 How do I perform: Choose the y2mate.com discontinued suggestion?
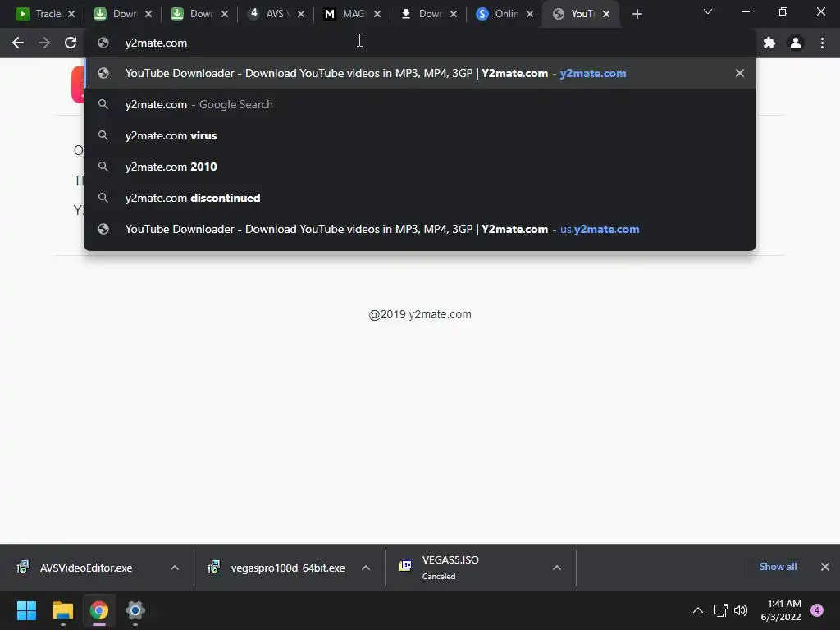point(420,198)
